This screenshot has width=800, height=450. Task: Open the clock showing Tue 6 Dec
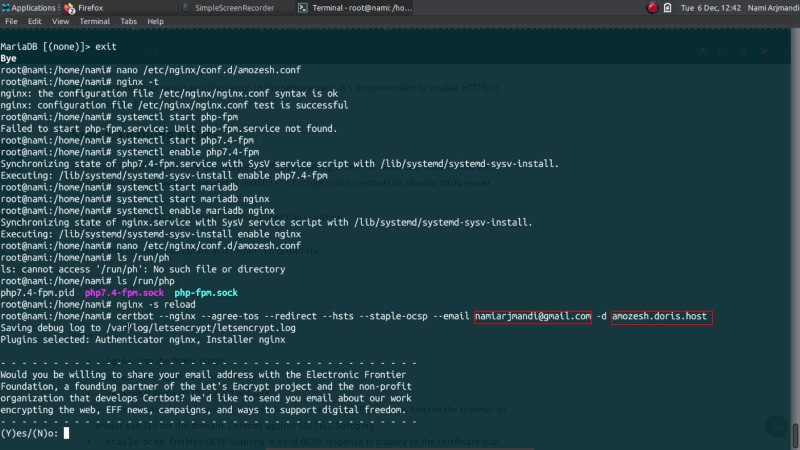pos(711,8)
